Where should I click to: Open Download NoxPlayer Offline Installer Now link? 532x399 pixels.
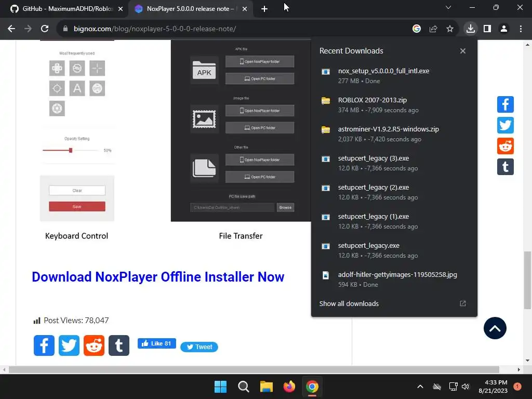158,277
